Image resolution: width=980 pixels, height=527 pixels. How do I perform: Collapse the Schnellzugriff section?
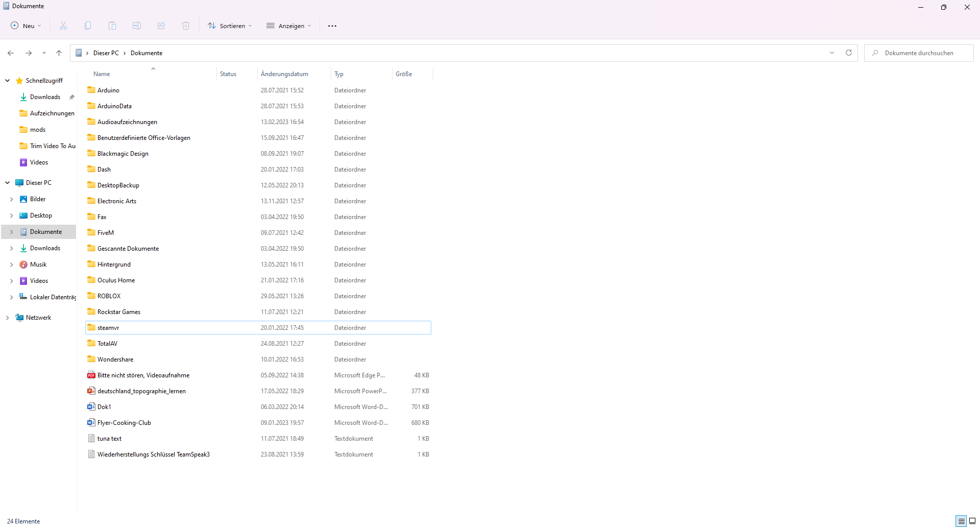[x=8, y=81]
